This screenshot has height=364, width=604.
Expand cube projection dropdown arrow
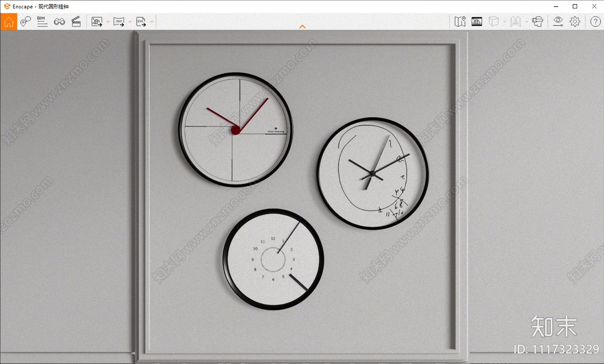point(505,22)
